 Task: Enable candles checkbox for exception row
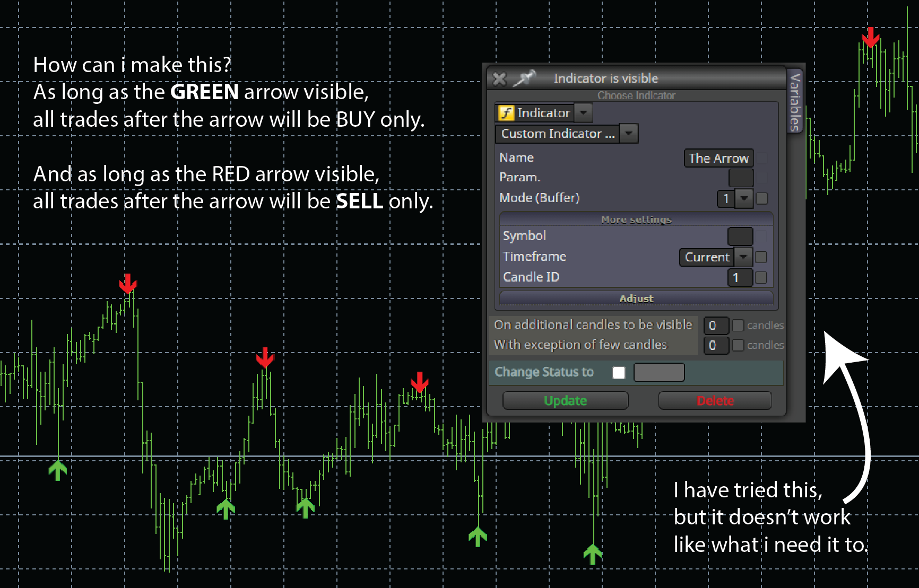[x=738, y=346]
